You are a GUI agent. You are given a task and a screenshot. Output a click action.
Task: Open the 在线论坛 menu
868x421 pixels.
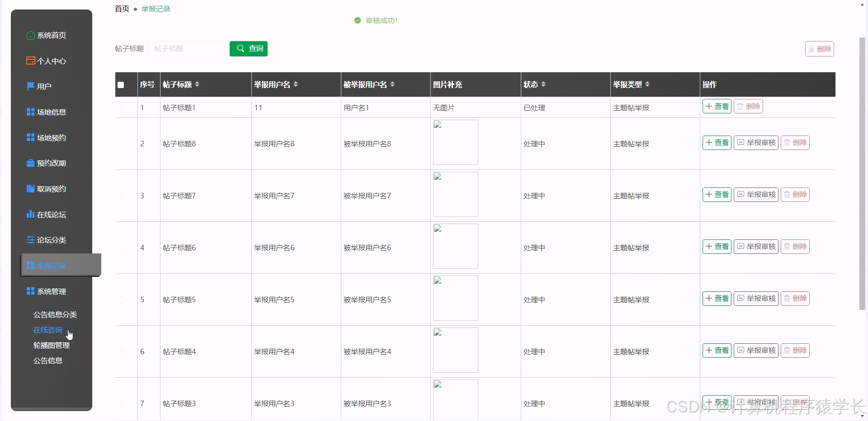(52, 215)
